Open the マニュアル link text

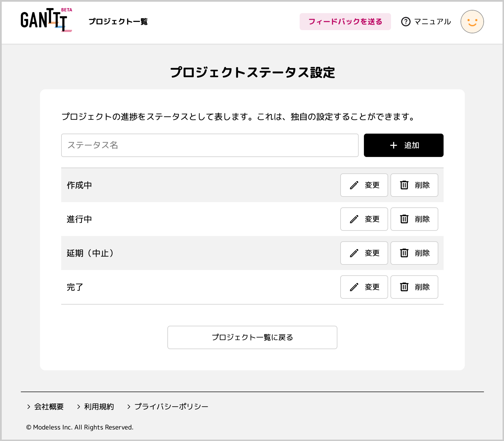pos(432,22)
